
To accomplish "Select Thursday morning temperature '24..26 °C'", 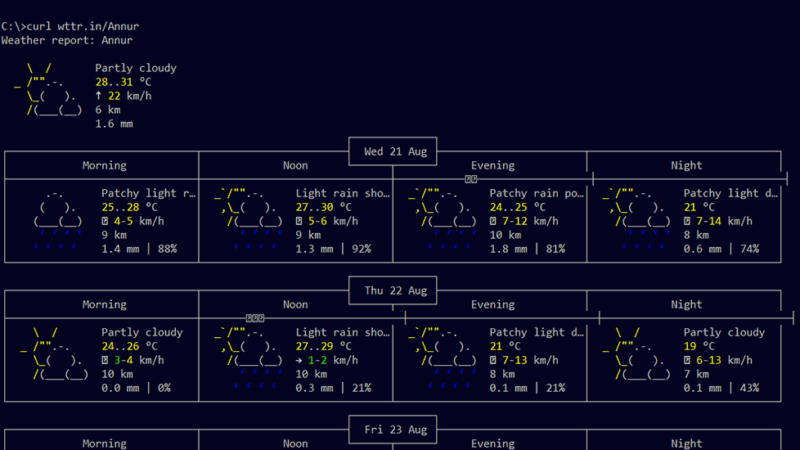I will click(130, 346).
